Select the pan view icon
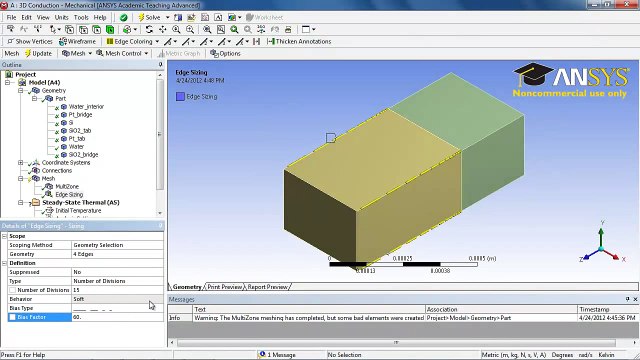 point(162,29)
